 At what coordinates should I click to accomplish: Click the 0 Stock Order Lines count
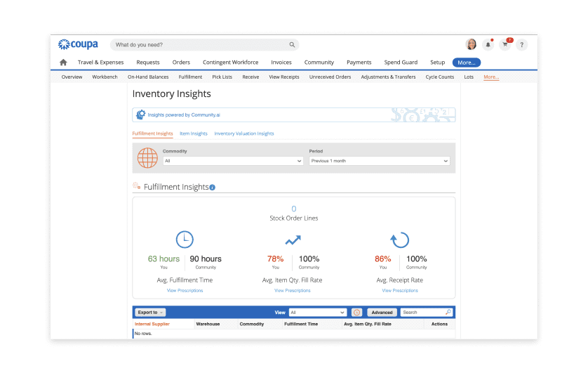[x=294, y=209]
